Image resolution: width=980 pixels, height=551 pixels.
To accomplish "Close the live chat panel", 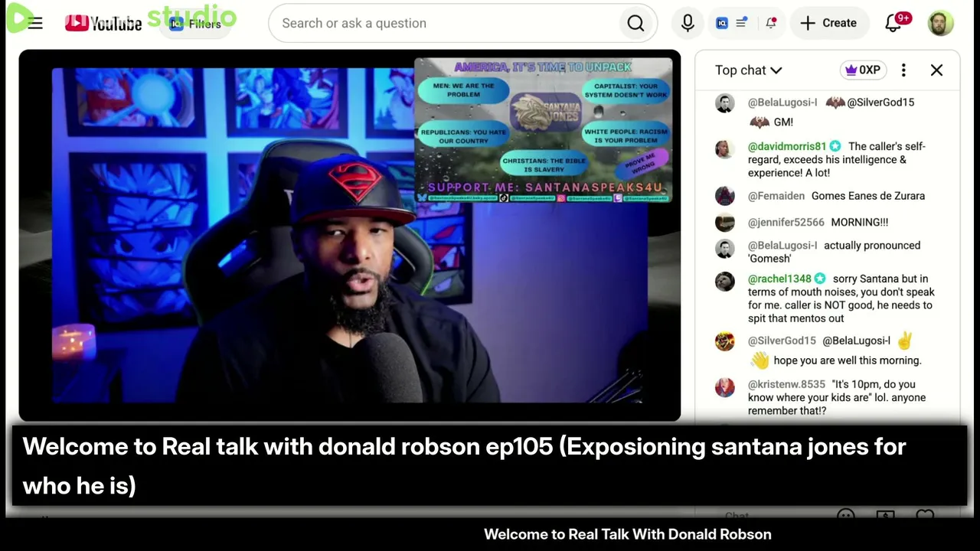I will [936, 70].
